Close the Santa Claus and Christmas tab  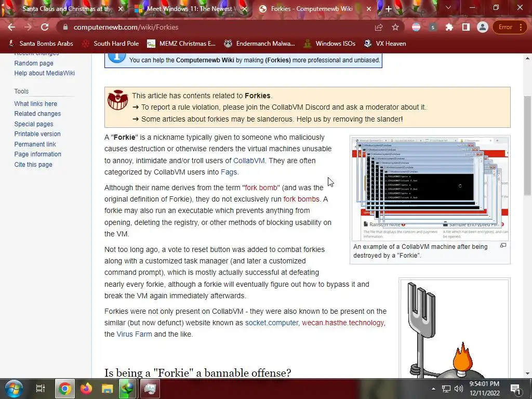121,9
